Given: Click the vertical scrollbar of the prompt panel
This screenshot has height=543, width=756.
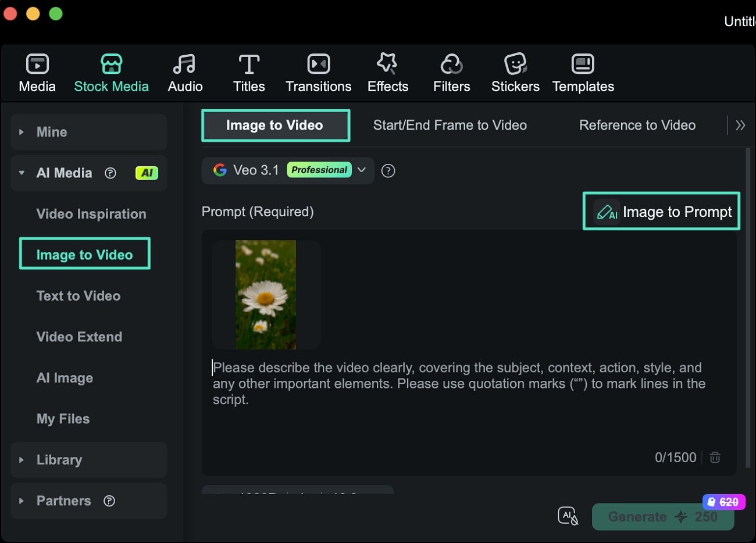Looking at the screenshot, I should (747, 308).
